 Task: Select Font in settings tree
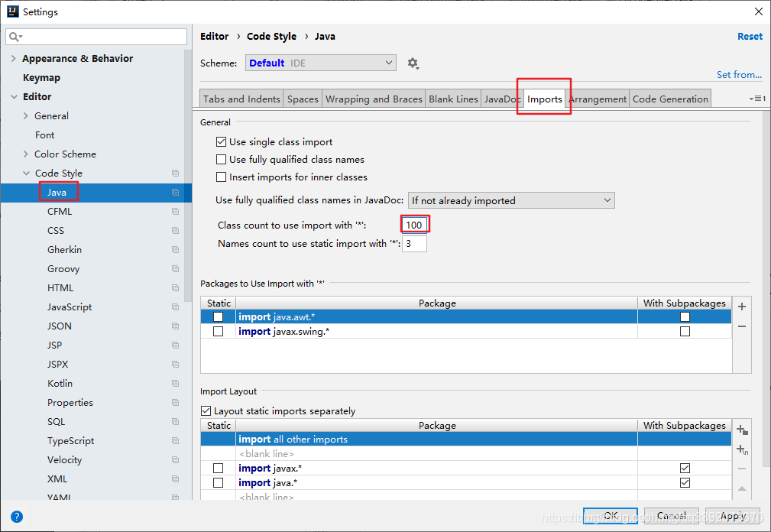pyautogui.click(x=44, y=135)
